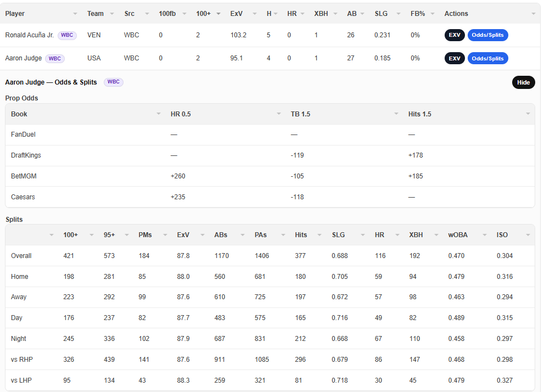Open the 100fb column dropdown arrow

(184, 14)
